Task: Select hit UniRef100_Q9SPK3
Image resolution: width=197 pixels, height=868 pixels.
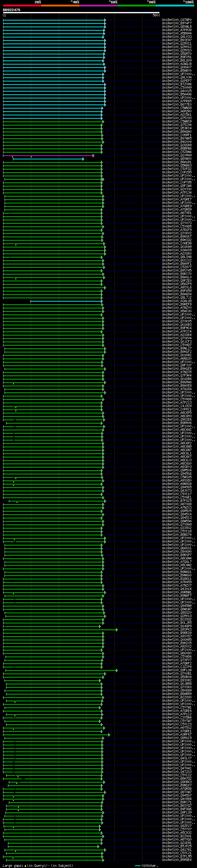Action: pyautogui.click(x=177, y=629)
